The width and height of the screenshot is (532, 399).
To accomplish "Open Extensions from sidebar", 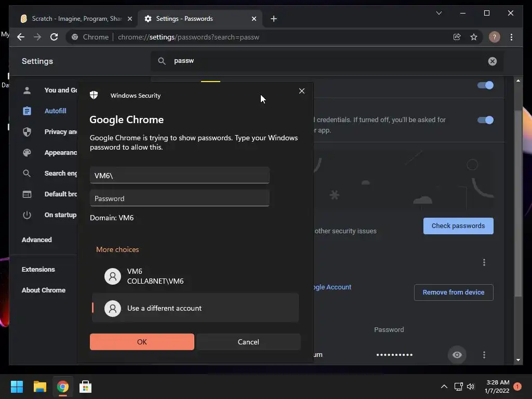I will click(x=38, y=270).
